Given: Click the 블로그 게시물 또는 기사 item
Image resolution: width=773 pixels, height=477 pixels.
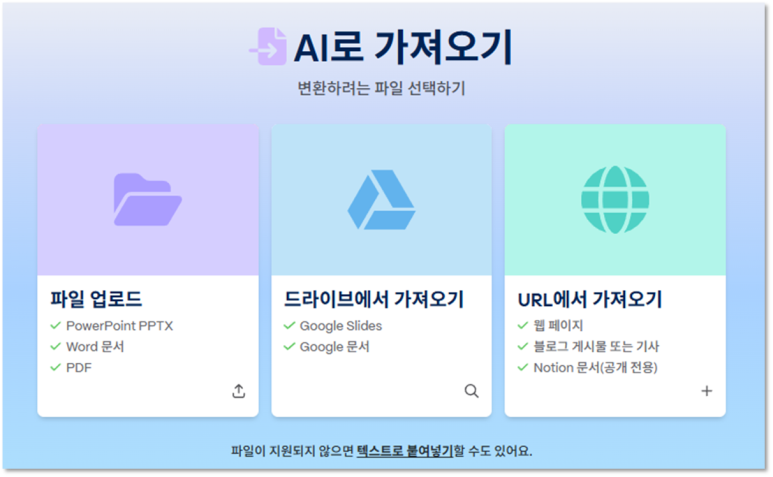Looking at the screenshot, I should coord(596,346).
